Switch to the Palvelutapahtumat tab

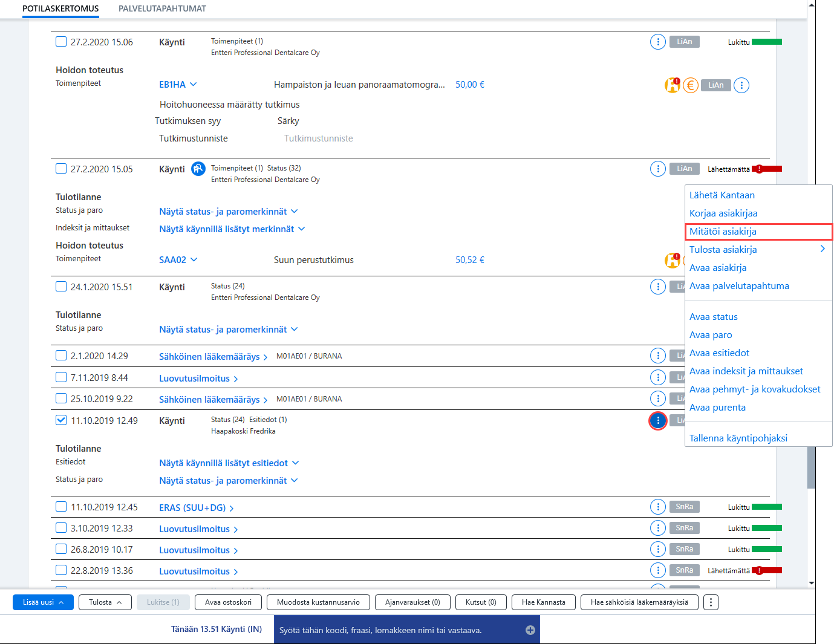(162, 8)
